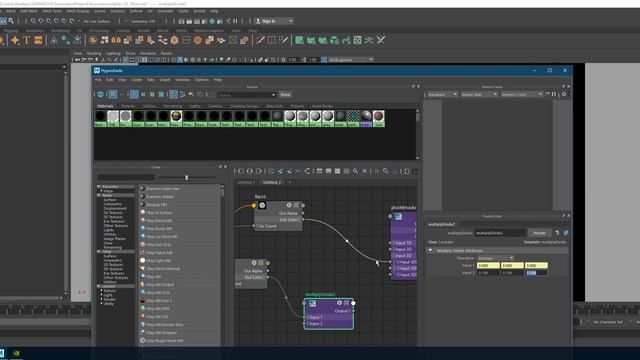The image size is (640, 360).
Task: Click the Type tool icon in shelf
Action: (27, 40)
